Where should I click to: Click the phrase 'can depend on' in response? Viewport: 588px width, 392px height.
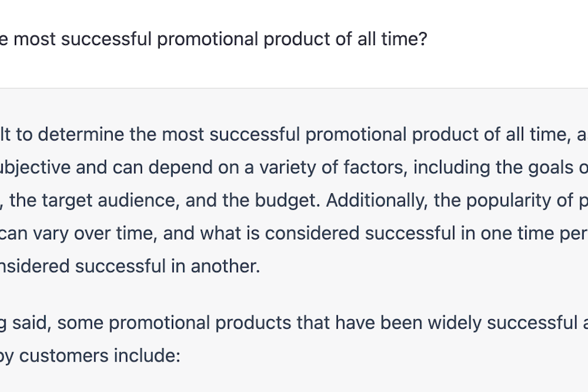click(171, 168)
